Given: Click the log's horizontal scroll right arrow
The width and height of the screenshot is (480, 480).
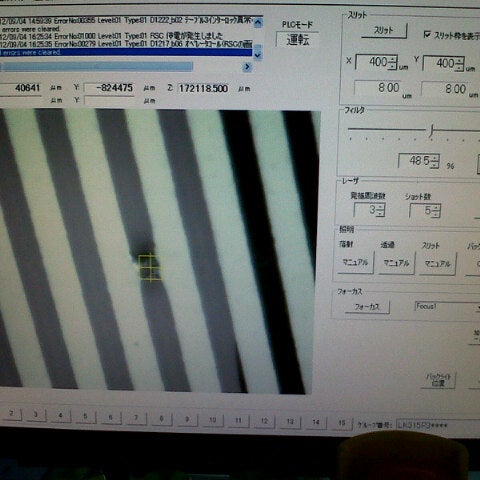Looking at the screenshot, I should point(247,67).
